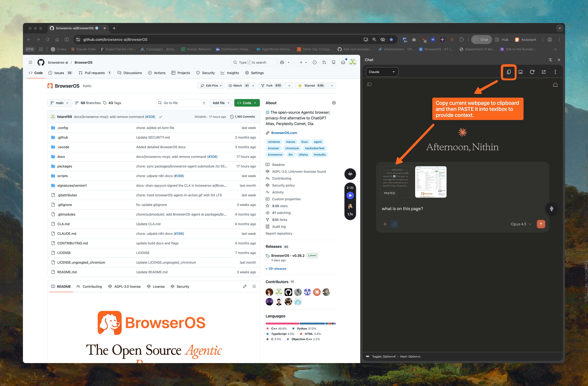
Task: Click the microphone voice input button
Action: coord(551,209)
